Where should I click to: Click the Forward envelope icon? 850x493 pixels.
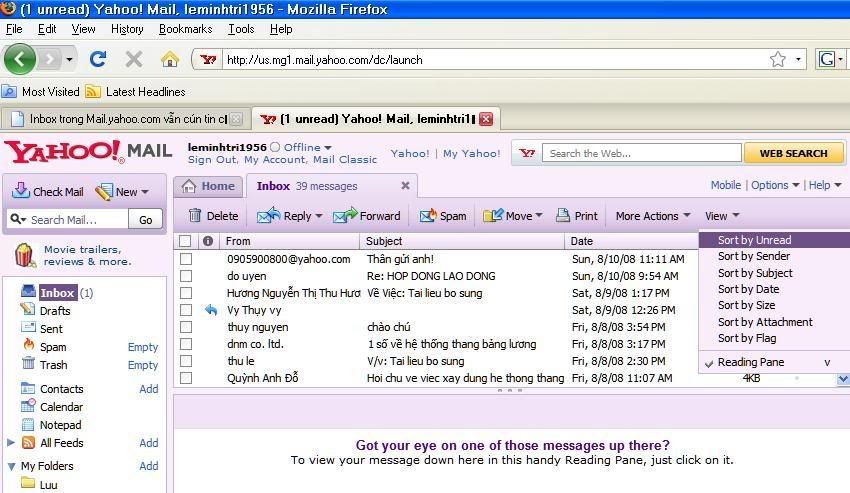tap(345, 215)
